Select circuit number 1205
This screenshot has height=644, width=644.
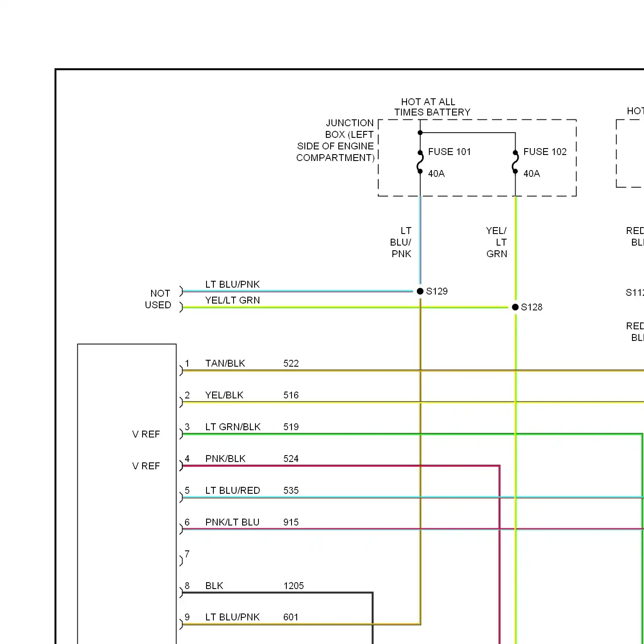pos(294,586)
